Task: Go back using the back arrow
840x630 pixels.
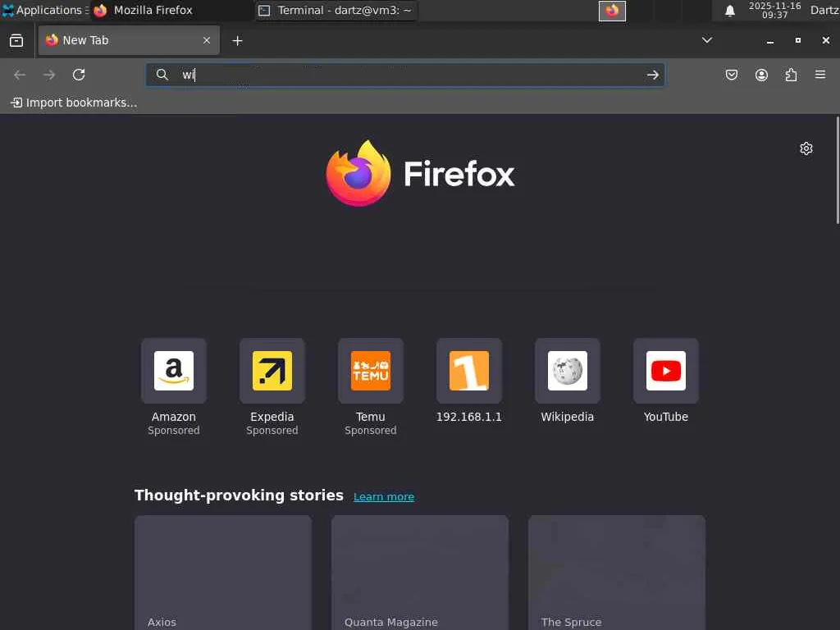Action: [x=20, y=75]
